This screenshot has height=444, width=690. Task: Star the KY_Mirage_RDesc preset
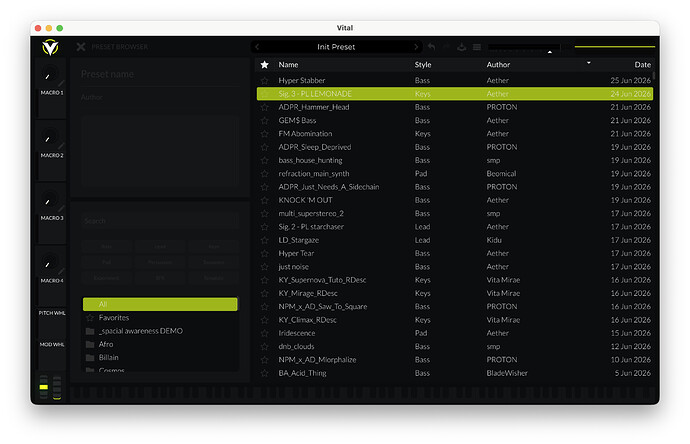[x=264, y=294]
